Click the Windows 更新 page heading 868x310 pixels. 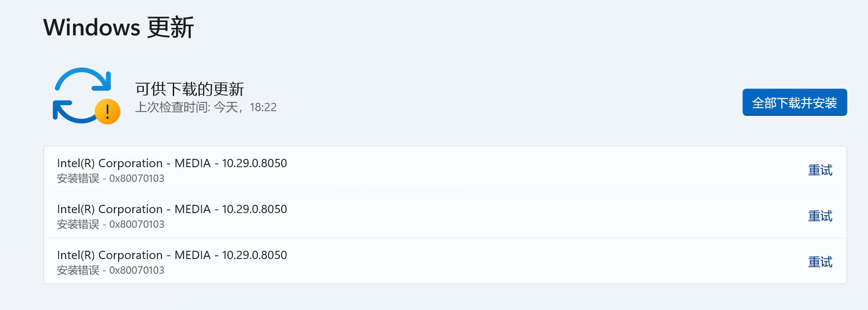tap(119, 28)
